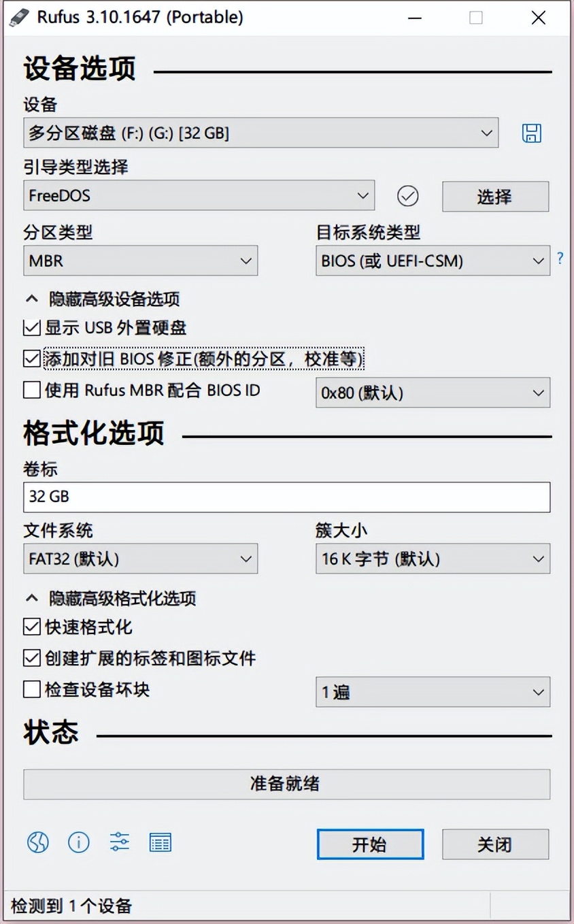Click the Rufus USB icon in the titlebar
Viewport: 574px width, 924px height.
[19, 17]
